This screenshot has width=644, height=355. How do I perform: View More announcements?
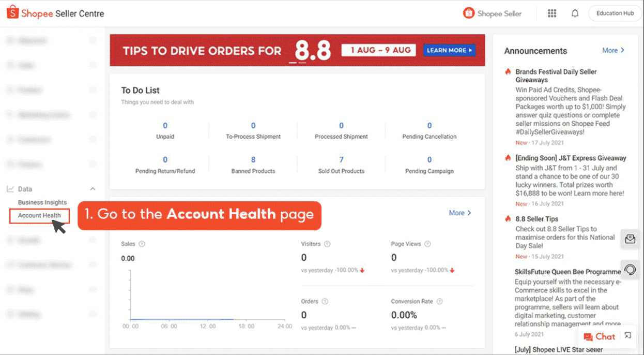(x=612, y=50)
